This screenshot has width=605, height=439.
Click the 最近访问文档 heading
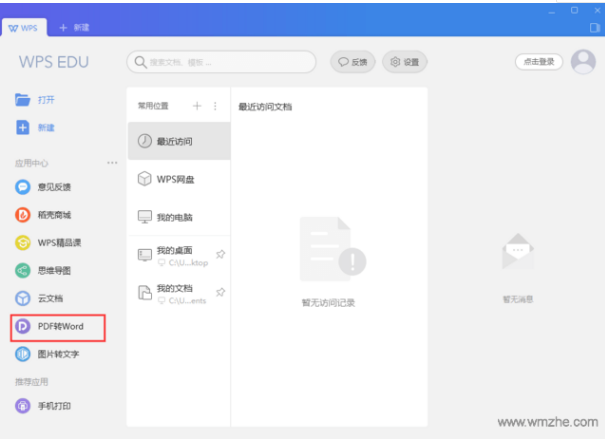pos(265,107)
